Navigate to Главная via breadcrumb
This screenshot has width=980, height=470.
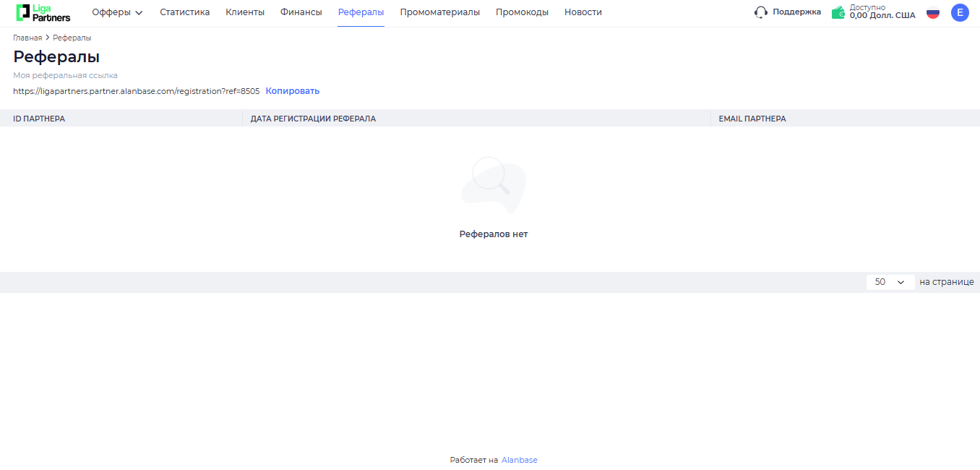pyautogui.click(x=26, y=37)
